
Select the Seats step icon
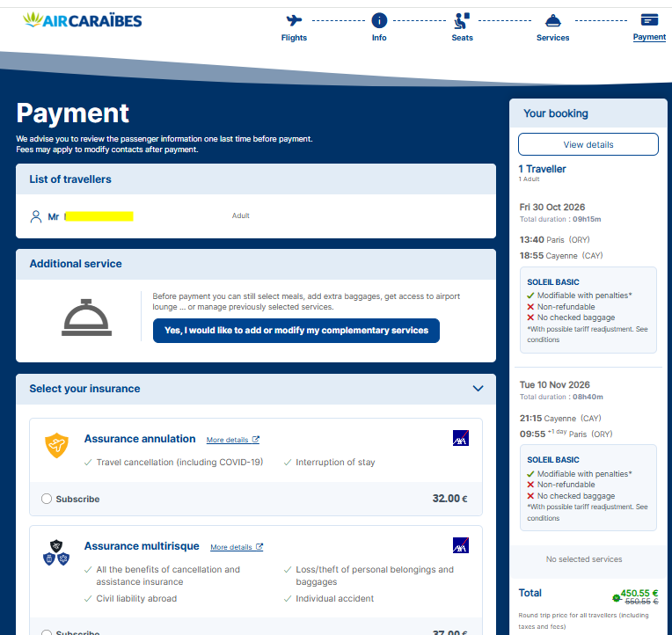[x=462, y=20]
